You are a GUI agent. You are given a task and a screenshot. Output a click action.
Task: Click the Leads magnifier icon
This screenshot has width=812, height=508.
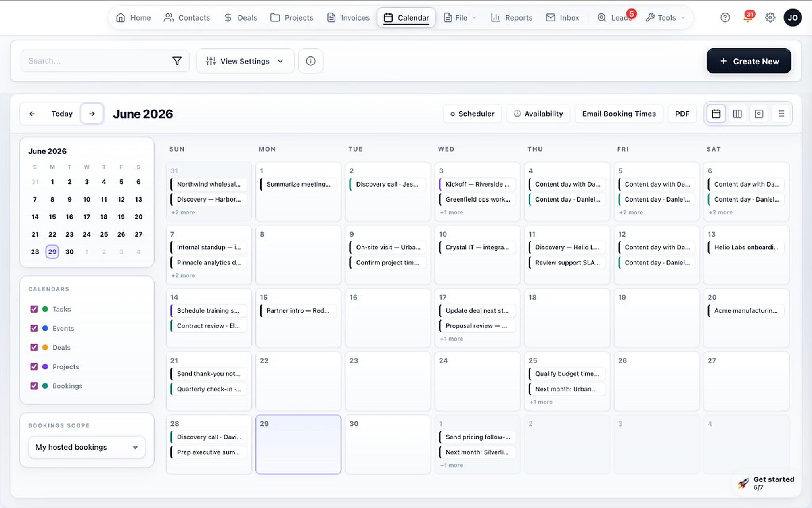pos(602,18)
